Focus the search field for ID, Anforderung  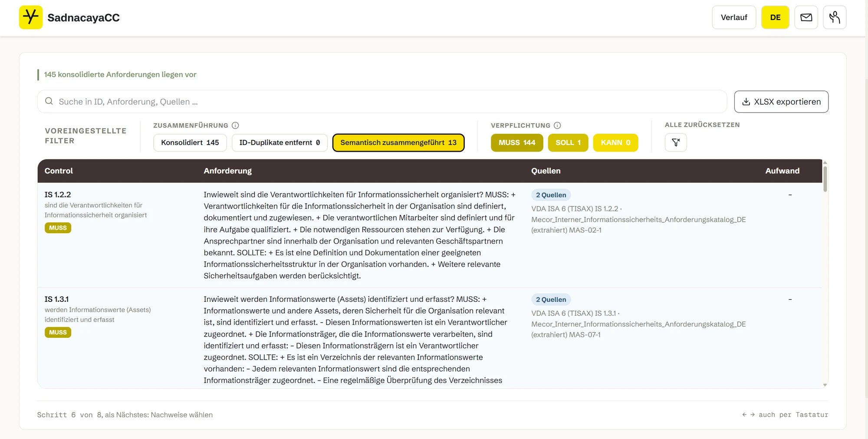coord(382,102)
